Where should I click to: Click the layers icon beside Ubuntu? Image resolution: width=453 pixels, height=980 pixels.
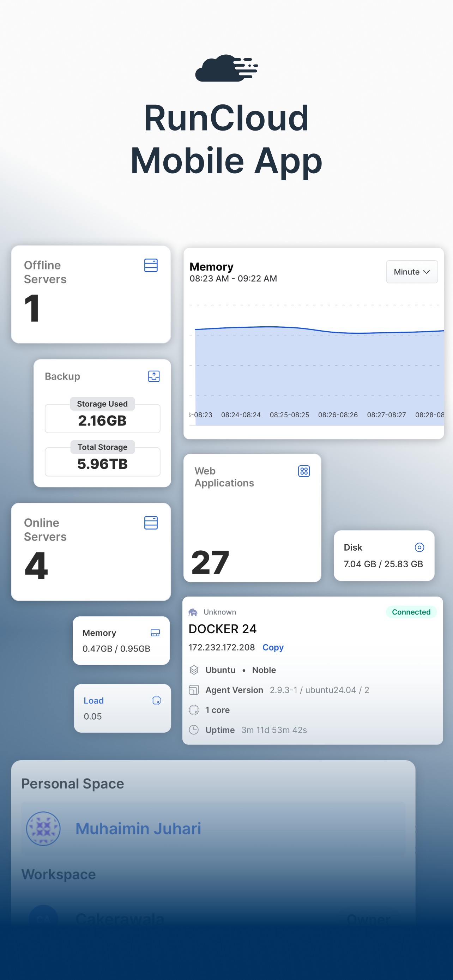(x=194, y=670)
